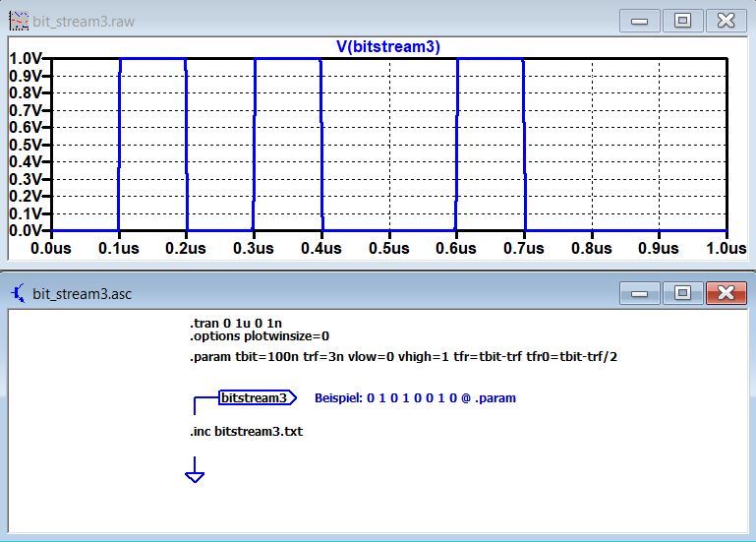Click the 0.3us x-axis label
This screenshot has height=542, width=756.
click(x=254, y=248)
